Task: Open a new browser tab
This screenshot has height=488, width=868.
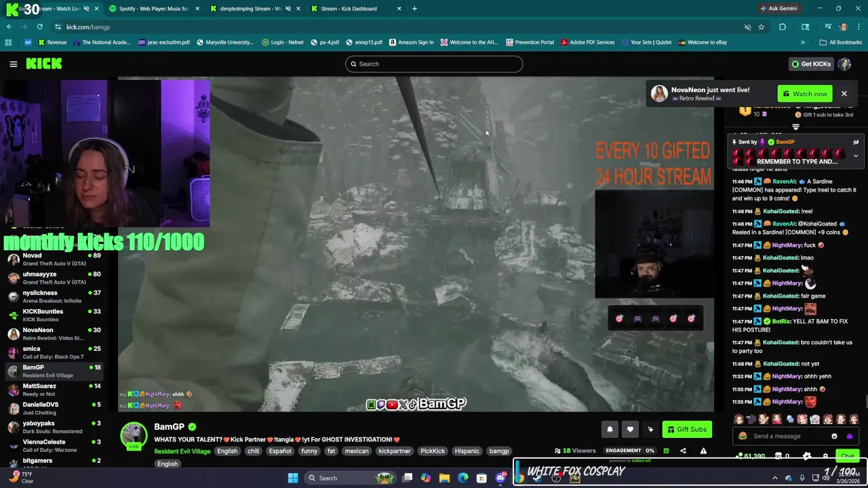Action: (414, 9)
